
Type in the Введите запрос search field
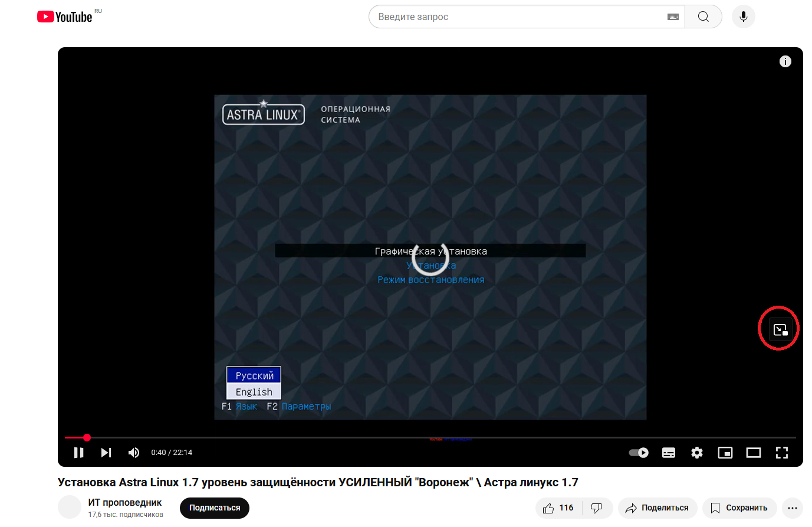click(x=519, y=17)
